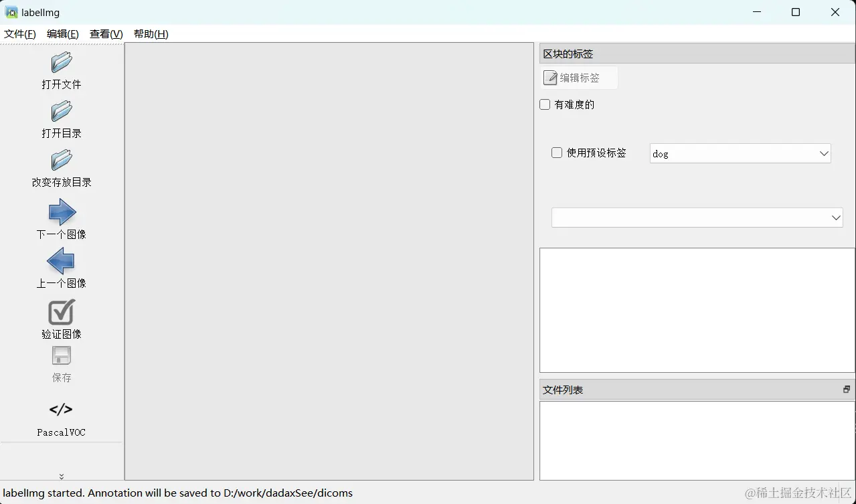Open the 文件(F) menu
This screenshot has height=504, width=856.
coord(20,34)
